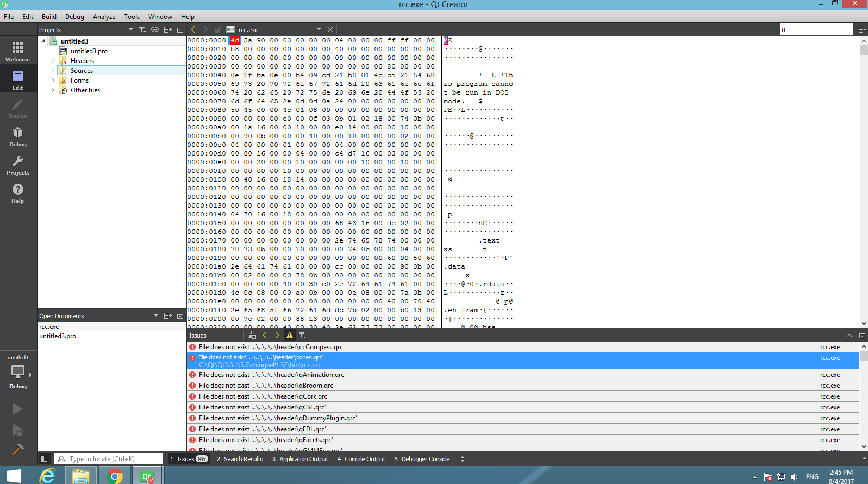The width and height of the screenshot is (868, 484).
Task: Open Debug mode in the mode bar
Action: tap(18, 136)
